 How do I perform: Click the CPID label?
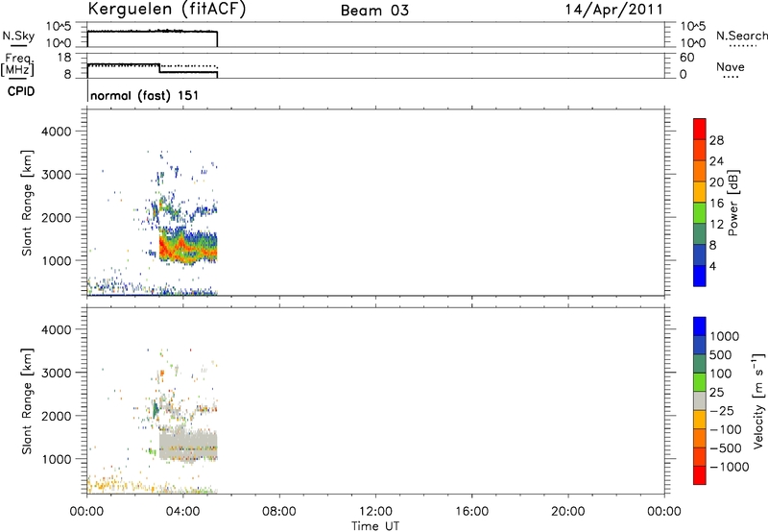21,91
